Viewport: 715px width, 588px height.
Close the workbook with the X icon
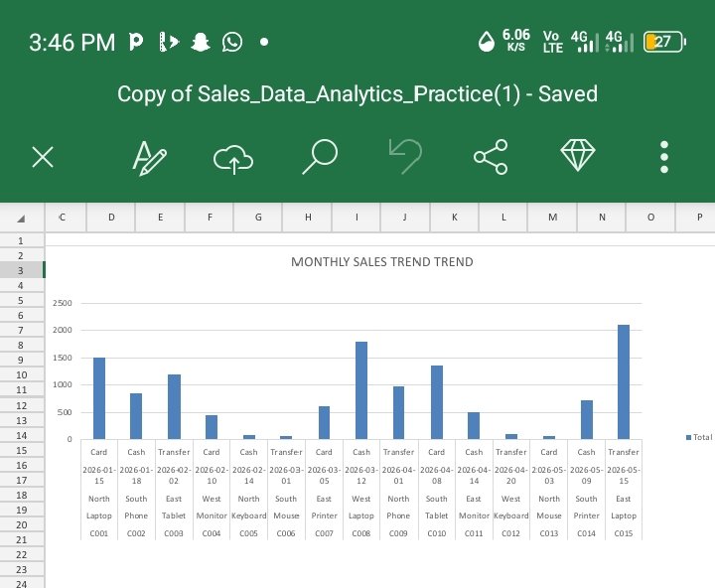click(x=43, y=157)
